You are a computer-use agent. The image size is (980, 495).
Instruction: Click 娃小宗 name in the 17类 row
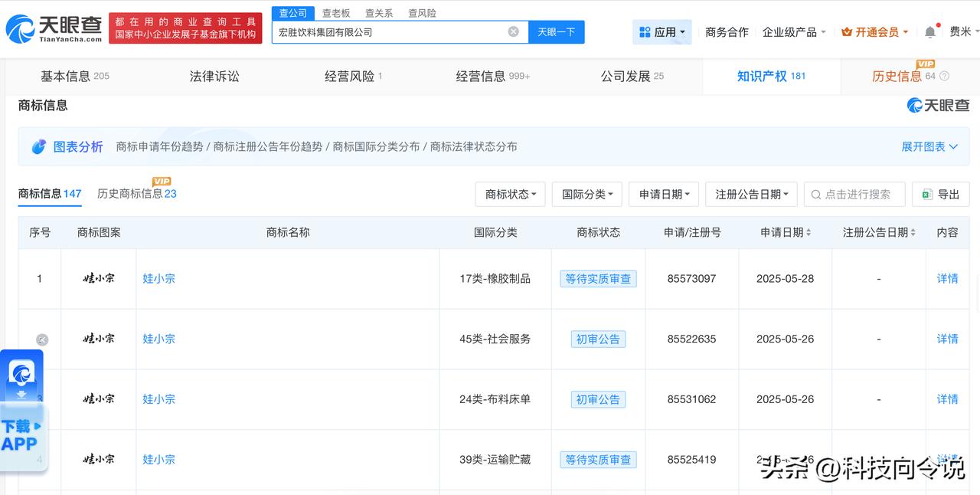(159, 278)
